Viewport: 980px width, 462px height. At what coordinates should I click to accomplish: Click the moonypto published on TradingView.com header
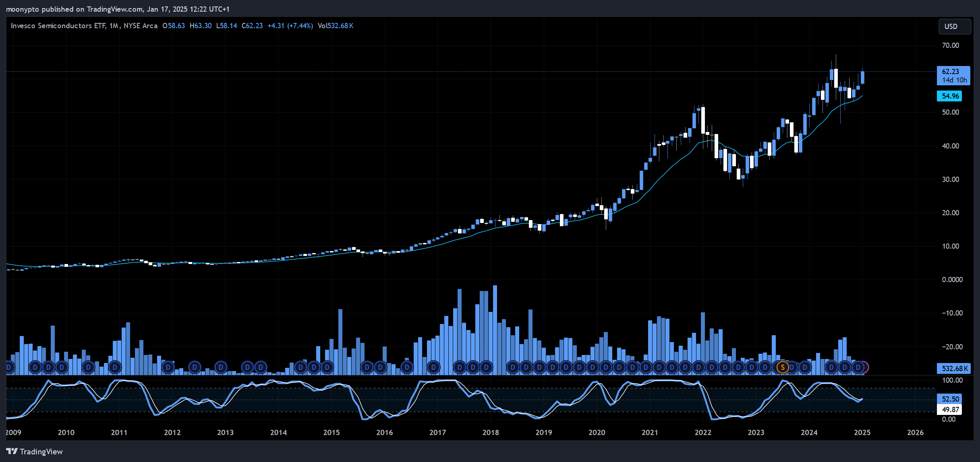click(x=118, y=9)
